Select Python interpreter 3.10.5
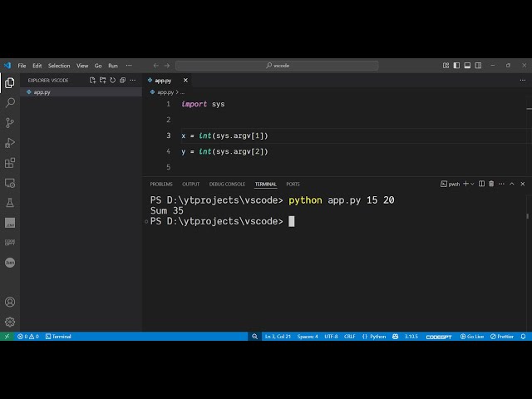The width and height of the screenshot is (532, 399). click(411, 336)
